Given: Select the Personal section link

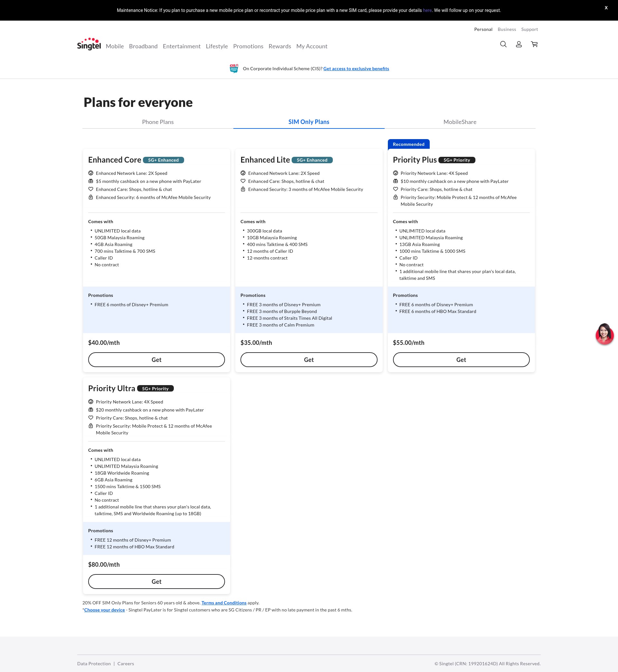Looking at the screenshot, I should pyautogui.click(x=483, y=29).
